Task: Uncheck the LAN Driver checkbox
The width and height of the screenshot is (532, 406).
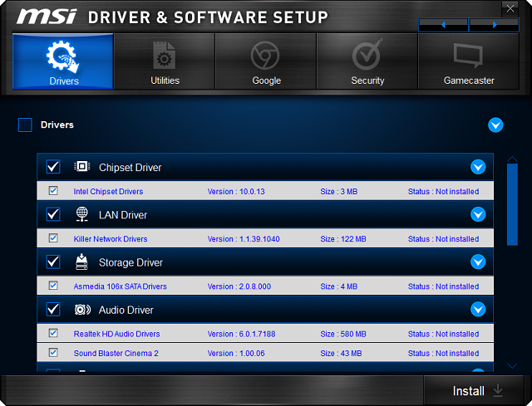Action: pyautogui.click(x=53, y=214)
